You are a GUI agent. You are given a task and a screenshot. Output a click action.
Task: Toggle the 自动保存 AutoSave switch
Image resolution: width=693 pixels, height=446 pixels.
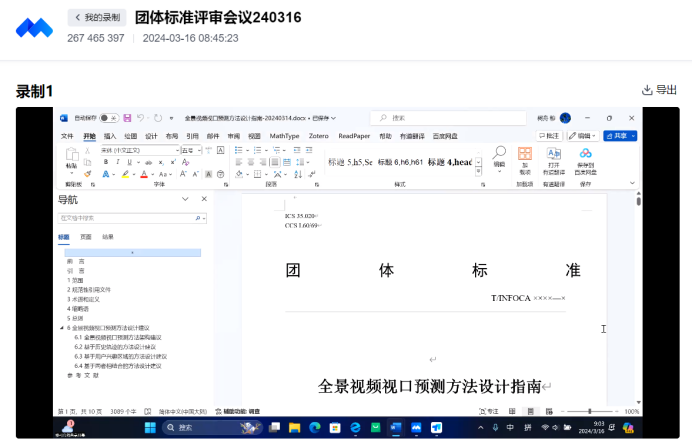(x=107, y=118)
